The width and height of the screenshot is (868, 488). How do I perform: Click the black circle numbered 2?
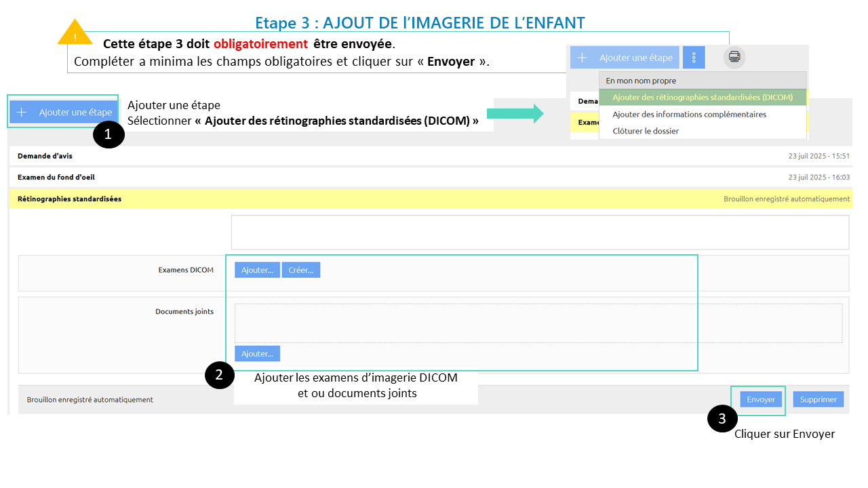(219, 375)
